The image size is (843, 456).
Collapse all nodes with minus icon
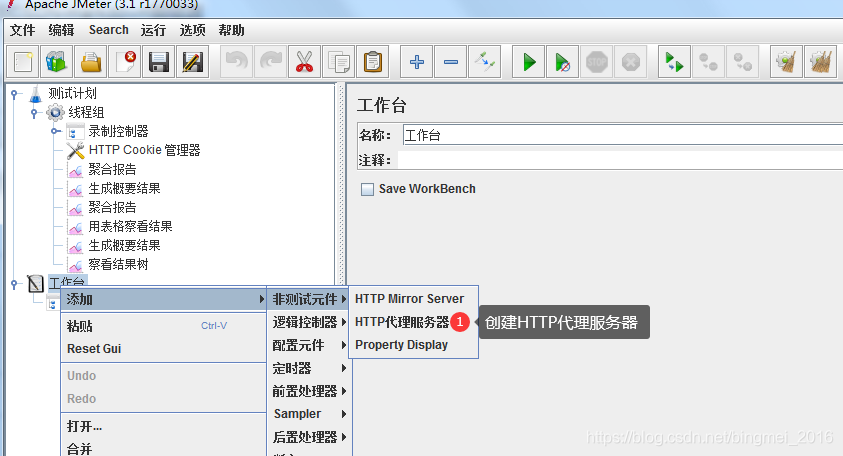[451, 62]
